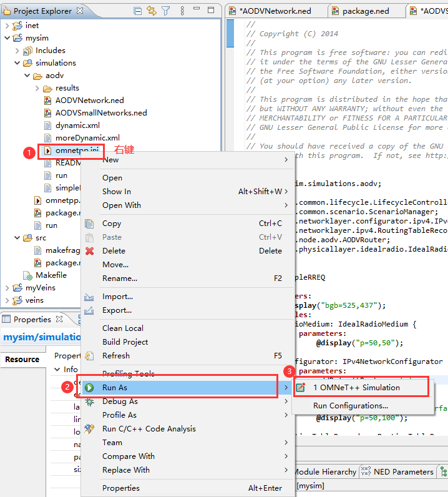Launch 1 OMNeT++ Simulation

pyautogui.click(x=363, y=388)
